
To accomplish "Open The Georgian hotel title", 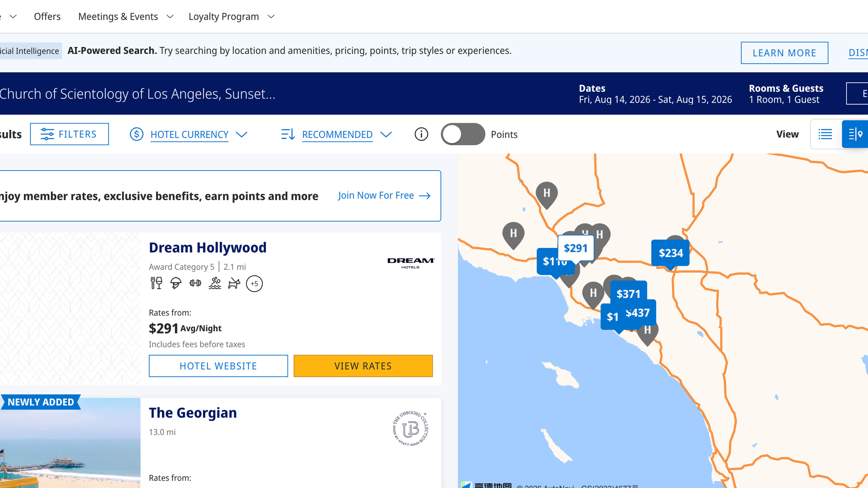I will pos(193,413).
